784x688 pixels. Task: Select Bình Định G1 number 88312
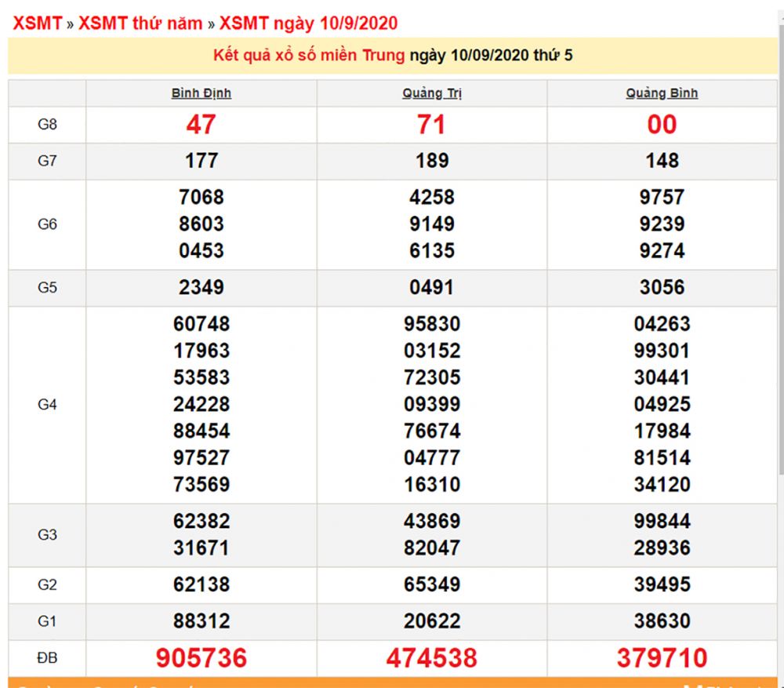[201, 621]
